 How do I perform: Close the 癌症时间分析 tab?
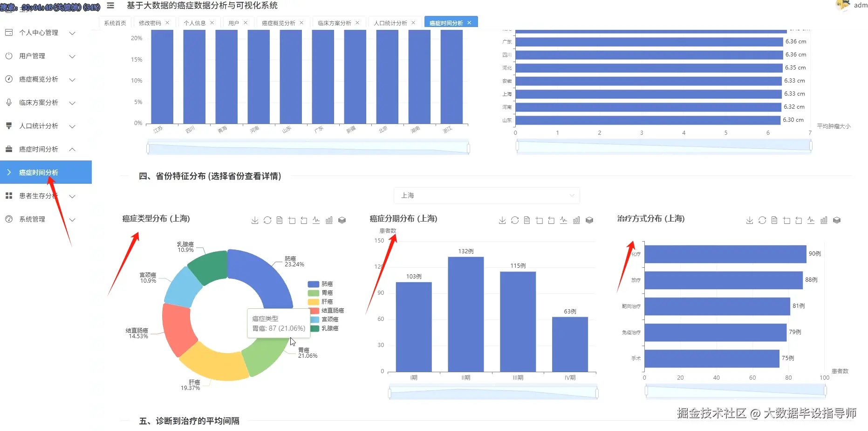469,23
